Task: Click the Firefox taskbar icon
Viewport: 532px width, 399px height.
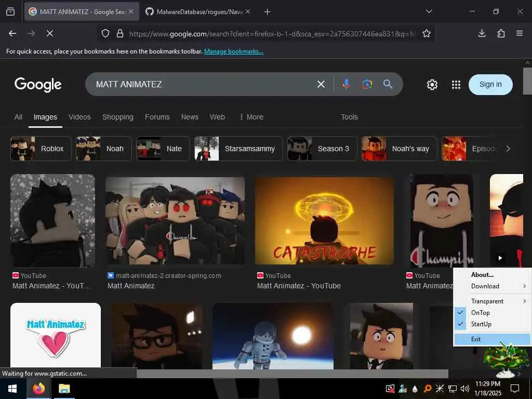Action: tap(38, 389)
